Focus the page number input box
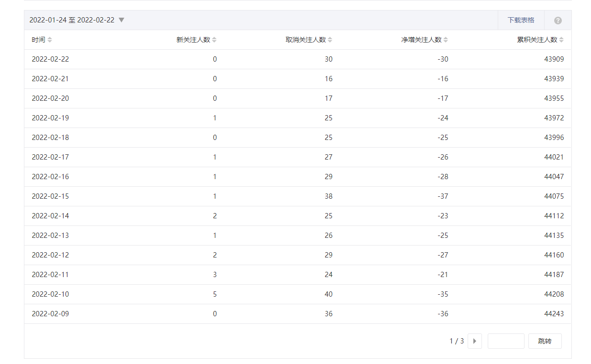This screenshot has height=364, width=591. (506, 341)
